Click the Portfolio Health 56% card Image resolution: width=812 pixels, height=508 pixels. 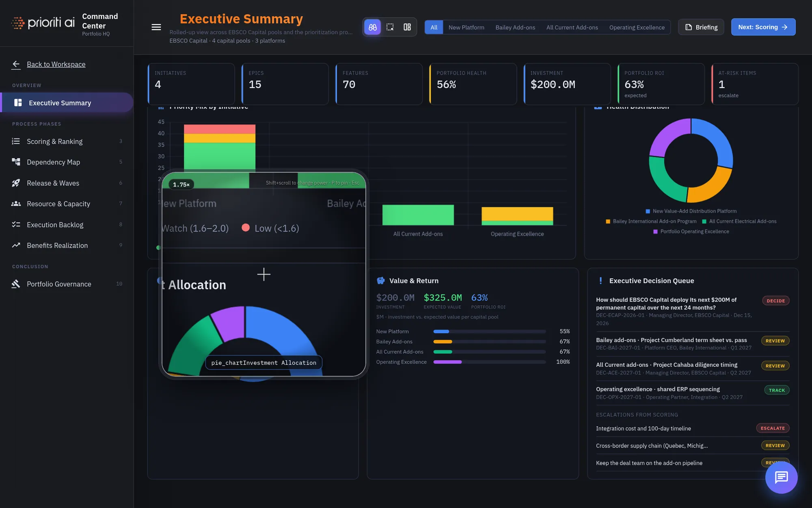(473, 84)
